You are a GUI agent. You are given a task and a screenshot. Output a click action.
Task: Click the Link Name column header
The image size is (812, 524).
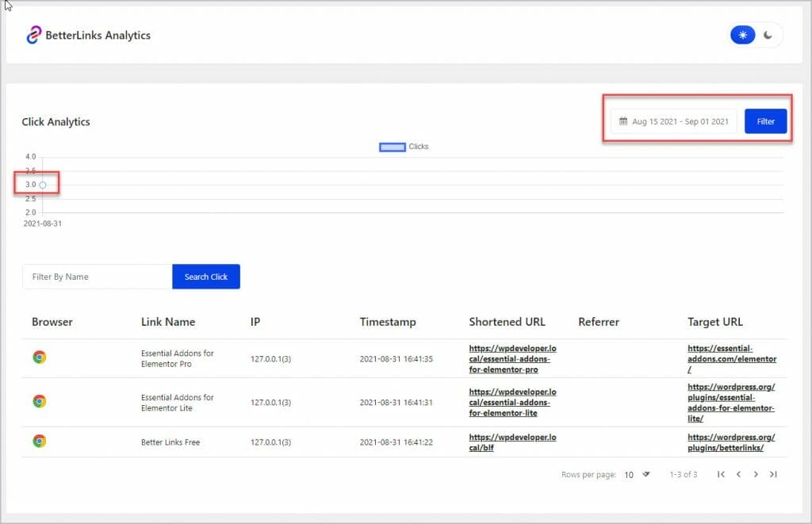(x=168, y=322)
